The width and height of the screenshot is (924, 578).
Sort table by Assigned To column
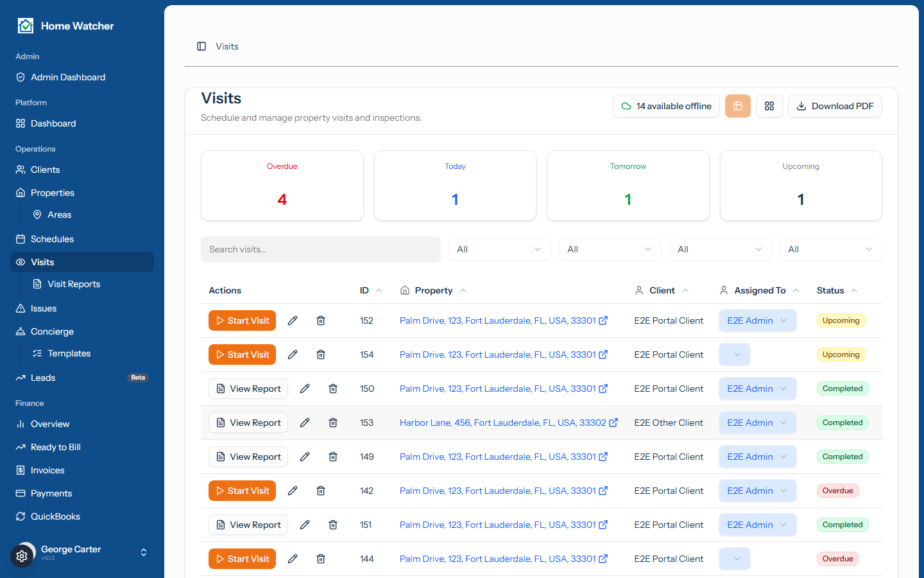coord(760,290)
